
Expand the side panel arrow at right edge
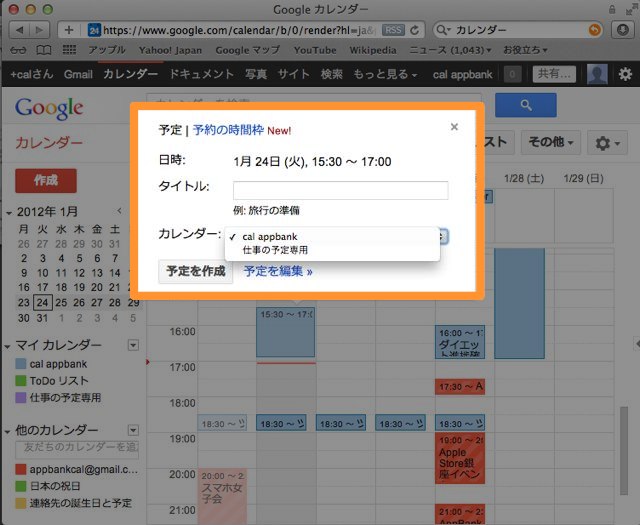[x=637, y=344]
